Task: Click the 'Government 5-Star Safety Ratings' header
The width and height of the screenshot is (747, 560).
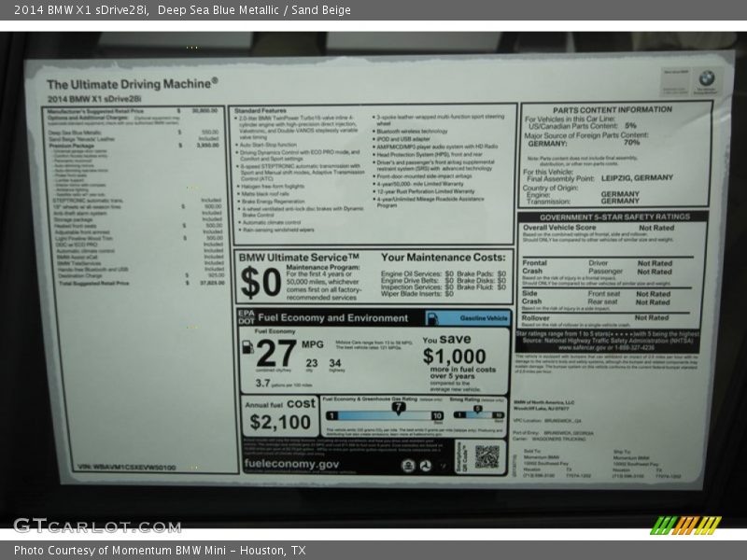Action: 607,217
